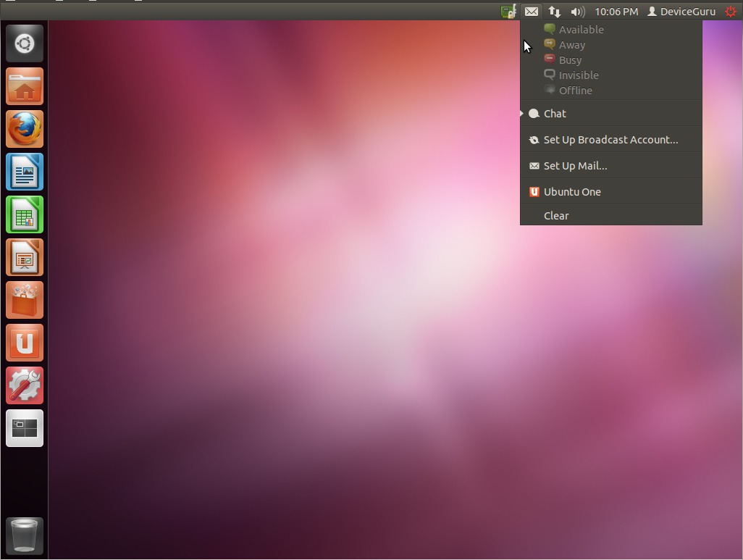Set chat status to Busy
Image resolution: width=743 pixels, height=560 pixels.
(x=610, y=59)
